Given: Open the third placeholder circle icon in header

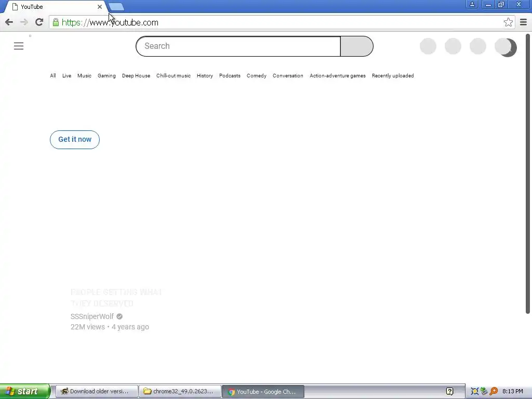Looking at the screenshot, I should pyautogui.click(x=478, y=46).
